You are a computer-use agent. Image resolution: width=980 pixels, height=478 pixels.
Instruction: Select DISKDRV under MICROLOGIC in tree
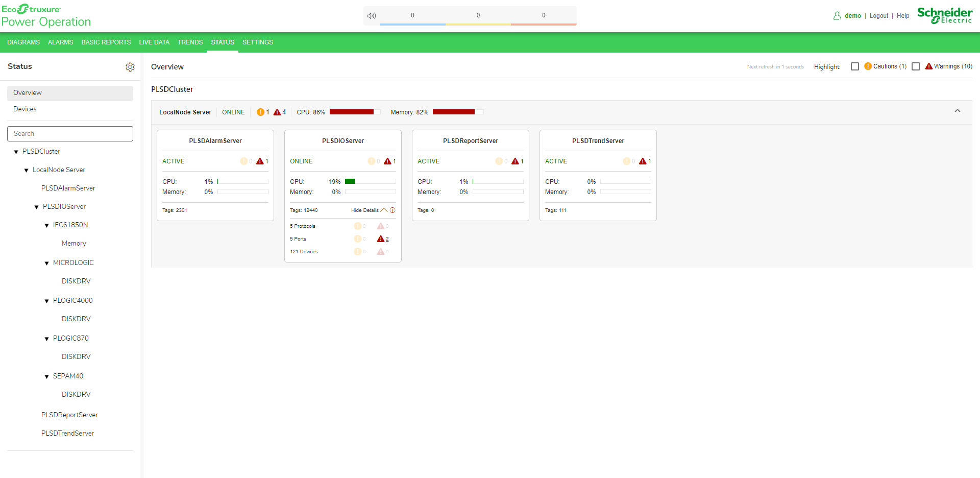76,281
